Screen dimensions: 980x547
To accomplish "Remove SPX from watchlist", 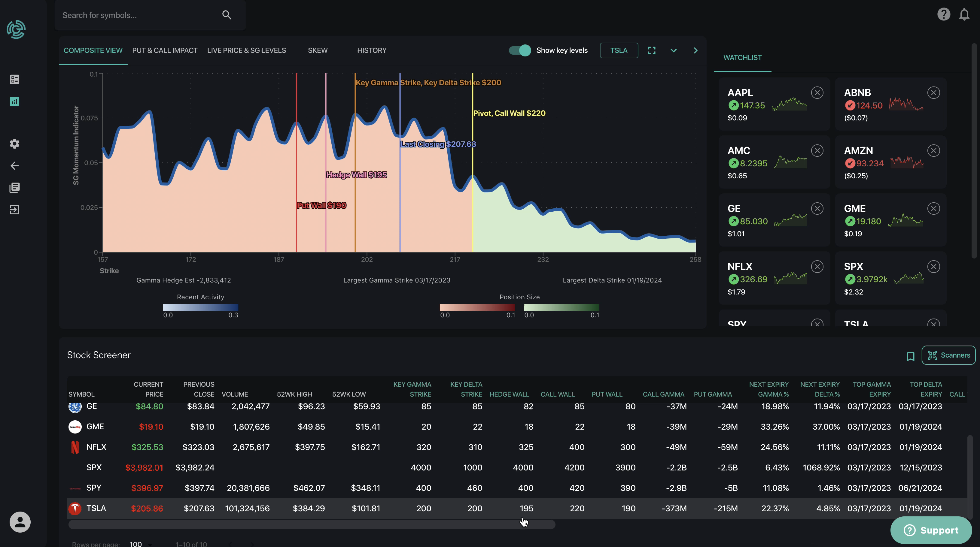I will (934, 267).
